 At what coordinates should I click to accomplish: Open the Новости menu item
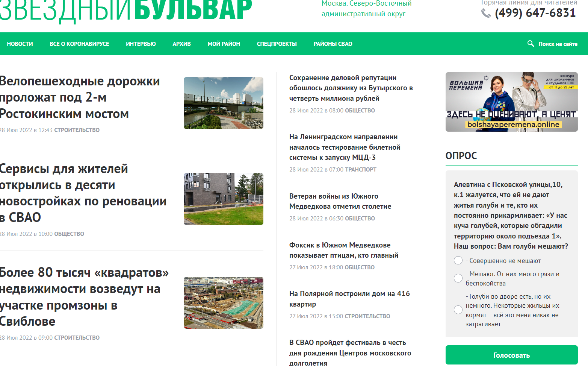coord(20,44)
